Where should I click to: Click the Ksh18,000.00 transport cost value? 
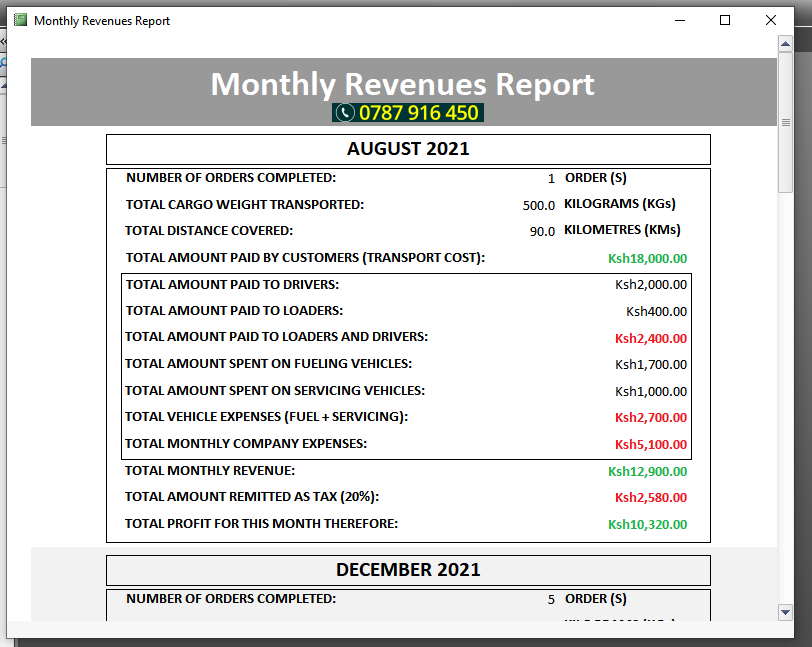point(647,258)
